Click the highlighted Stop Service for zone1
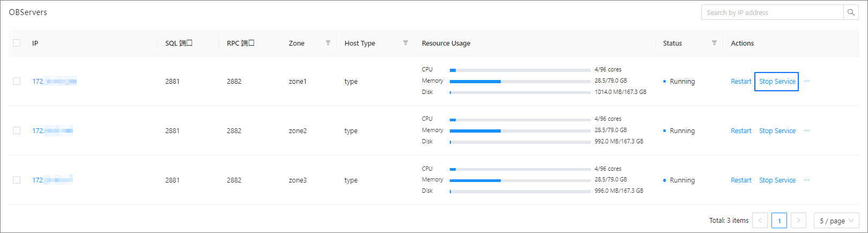The height and width of the screenshot is (233, 868). pyautogui.click(x=777, y=82)
